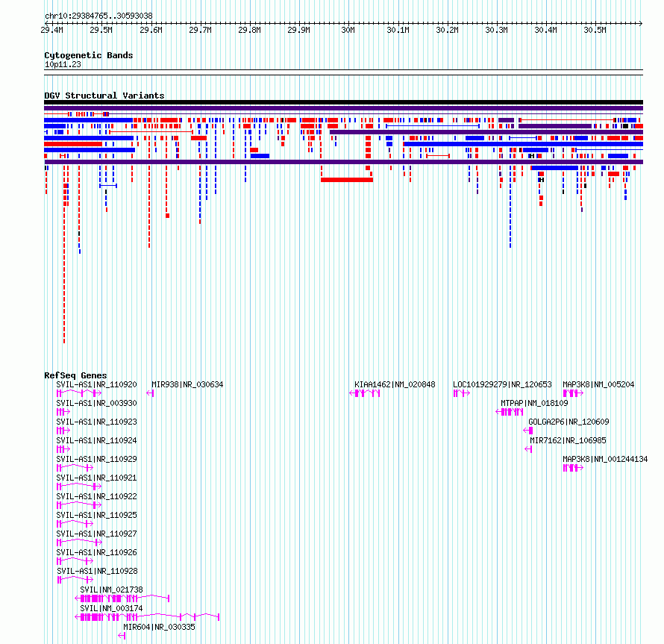Click the 30.1M ruler tick label

point(398,30)
